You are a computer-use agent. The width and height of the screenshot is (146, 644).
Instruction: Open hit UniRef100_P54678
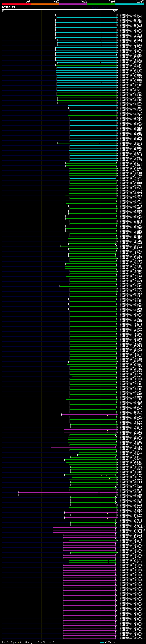point(131,490)
